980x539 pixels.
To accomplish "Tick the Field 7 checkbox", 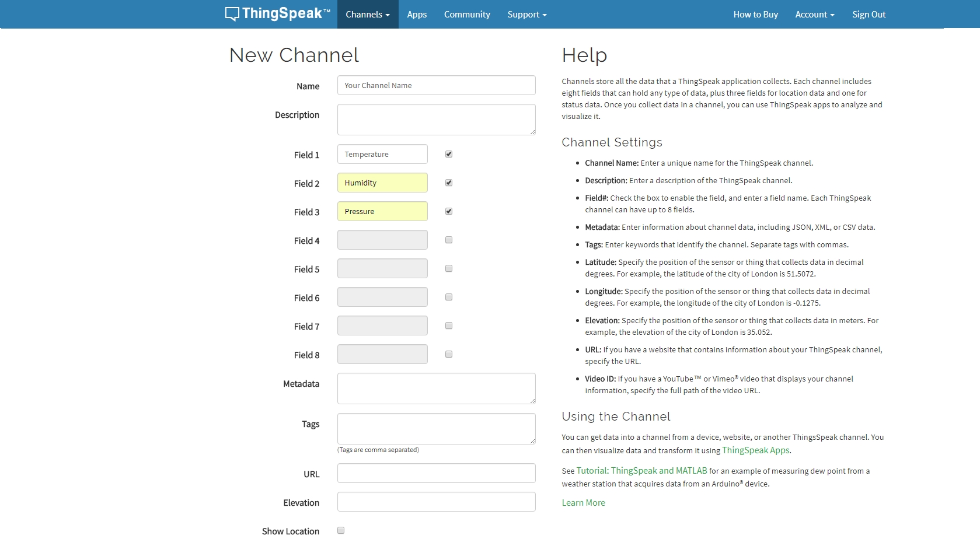I will tap(449, 325).
